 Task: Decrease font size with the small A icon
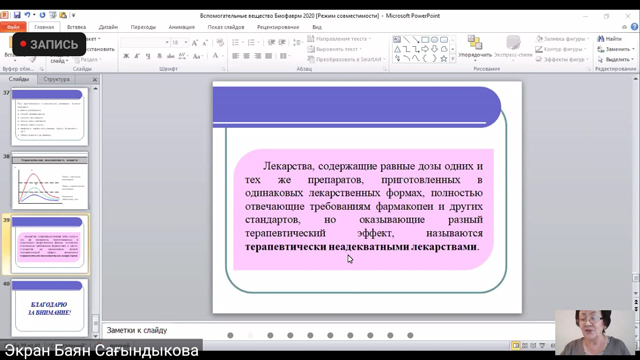[x=205, y=42]
